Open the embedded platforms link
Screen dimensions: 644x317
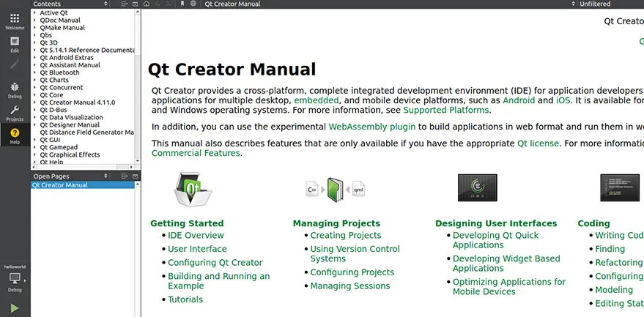tap(317, 100)
